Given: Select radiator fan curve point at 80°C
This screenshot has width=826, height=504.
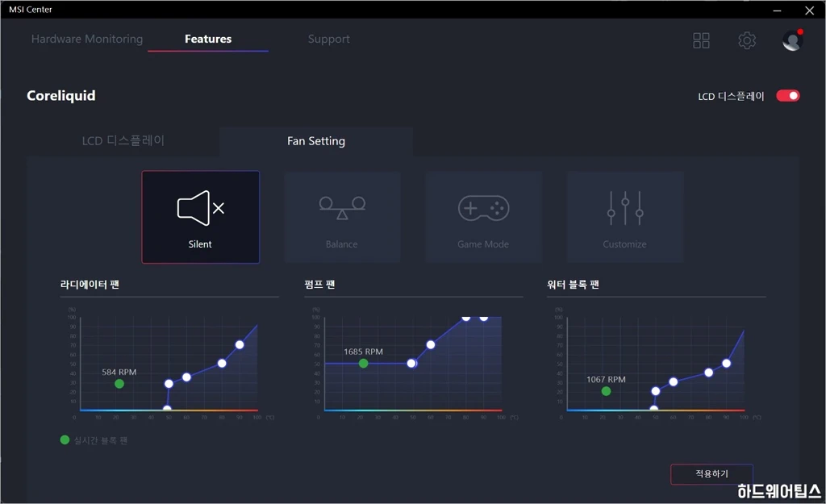Looking at the screenshot, I should pyautogui.click(x=222, y=364).
